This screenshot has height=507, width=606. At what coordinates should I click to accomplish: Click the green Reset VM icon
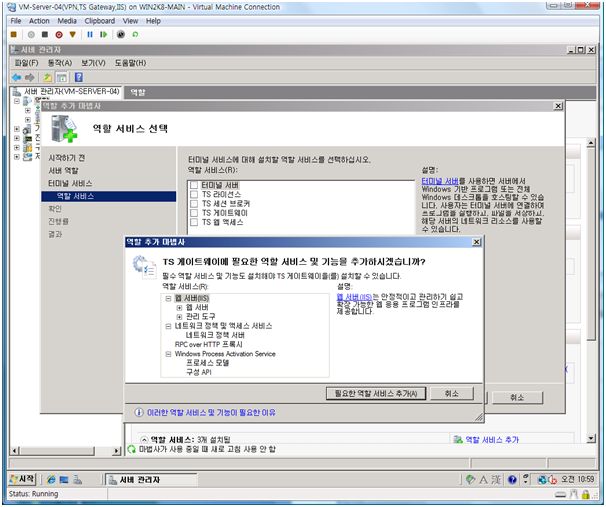pos(103,34)
